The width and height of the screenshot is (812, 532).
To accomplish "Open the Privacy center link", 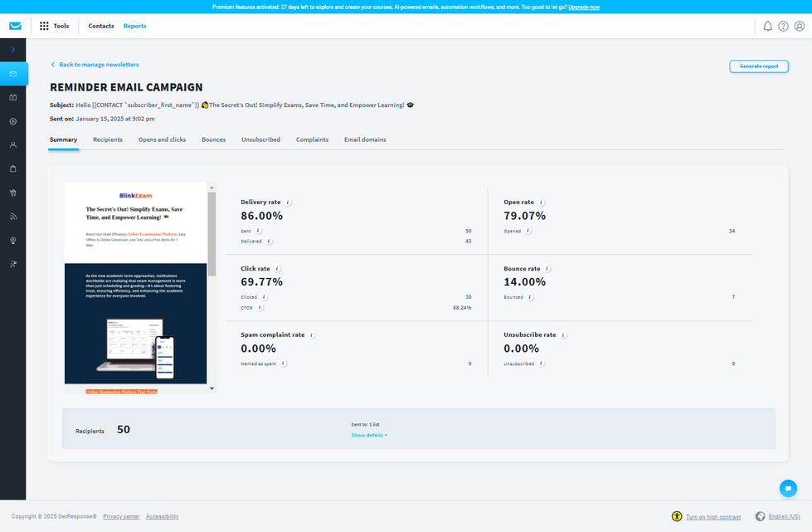I will 121,516.
